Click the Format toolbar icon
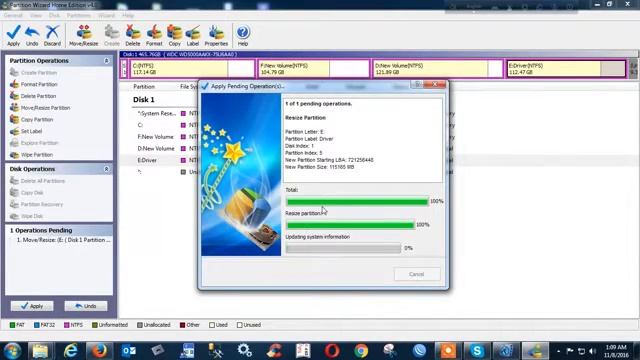Viewport: 640px width, 360px height. click(154, 35)
